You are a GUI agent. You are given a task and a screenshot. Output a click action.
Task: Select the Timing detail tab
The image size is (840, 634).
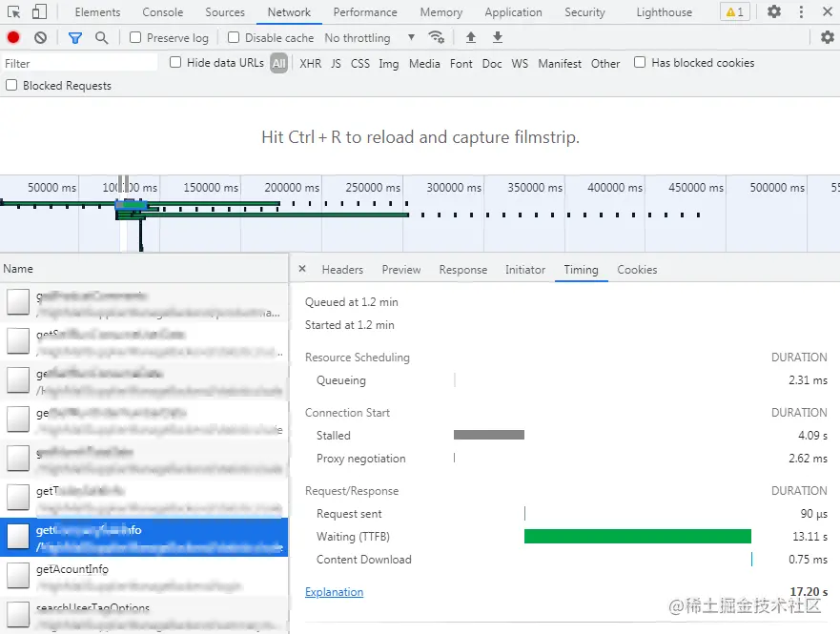point(582,270)
